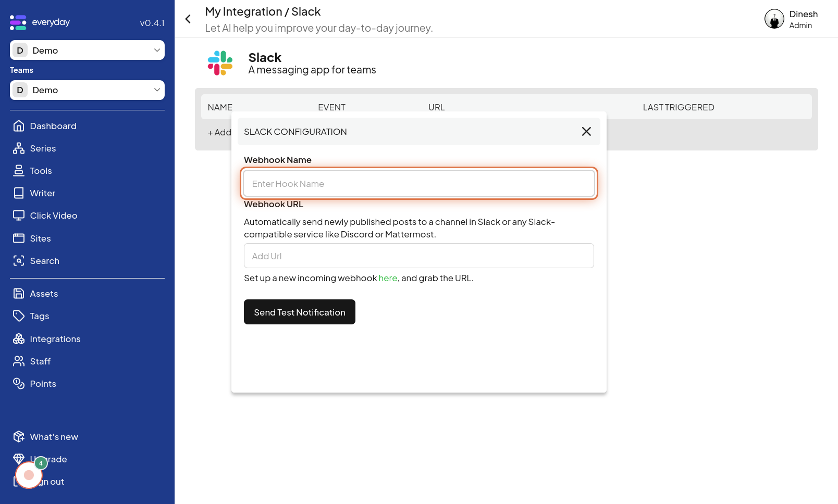The width and height of the screenshot is (838, 504).
Task: Open the Writer menu item
Action: (42, 193)
